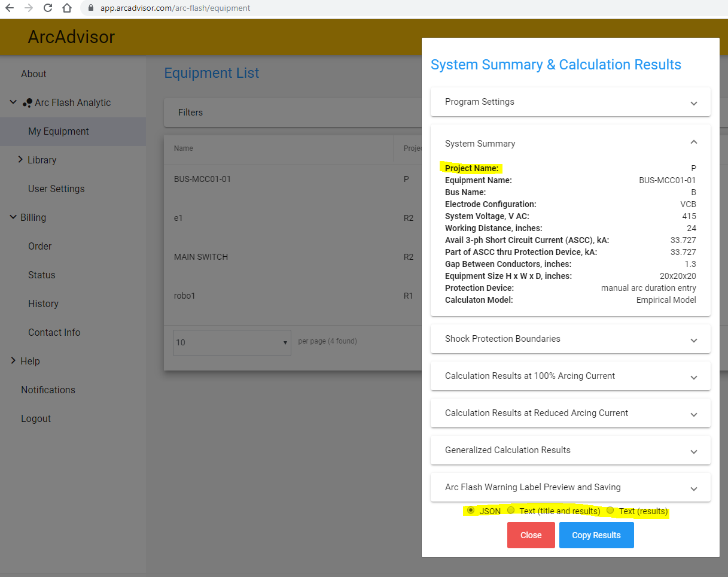Select Text (results) radio option

pyautogui.click(x=610, y=511)
